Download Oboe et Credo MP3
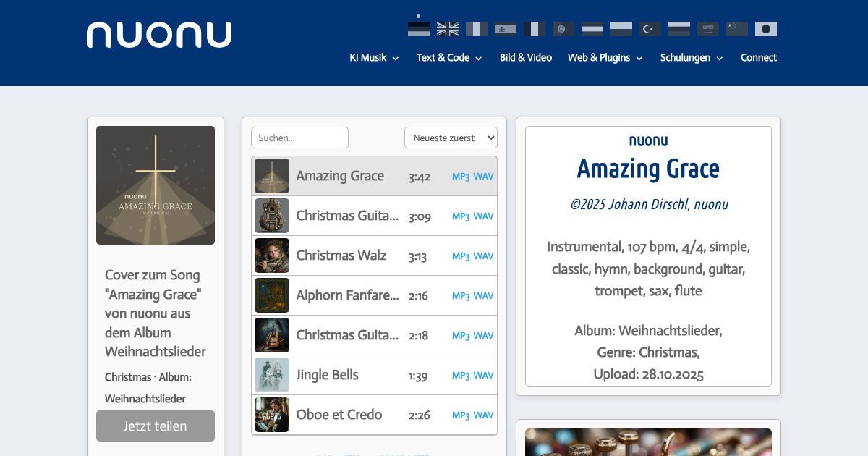868x456 pixels. (x=461, y=415)
